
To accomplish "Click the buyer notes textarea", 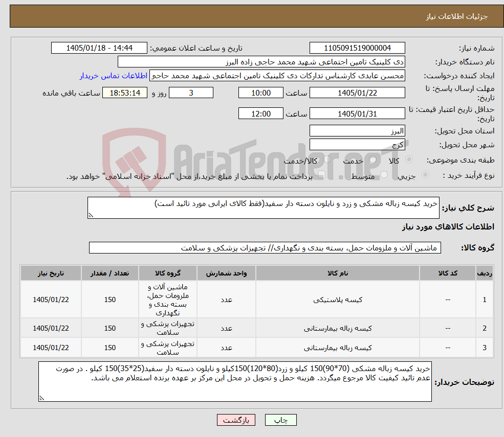I will (235, 381).
